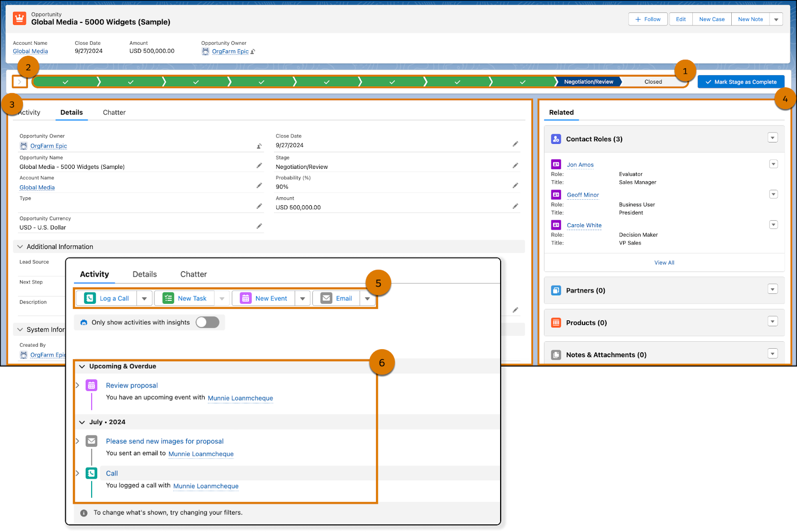The width and height of the screenshot is (797, 532).
Task: Click the Follow button
Action: pyautogui.click(x=648, y=19)
